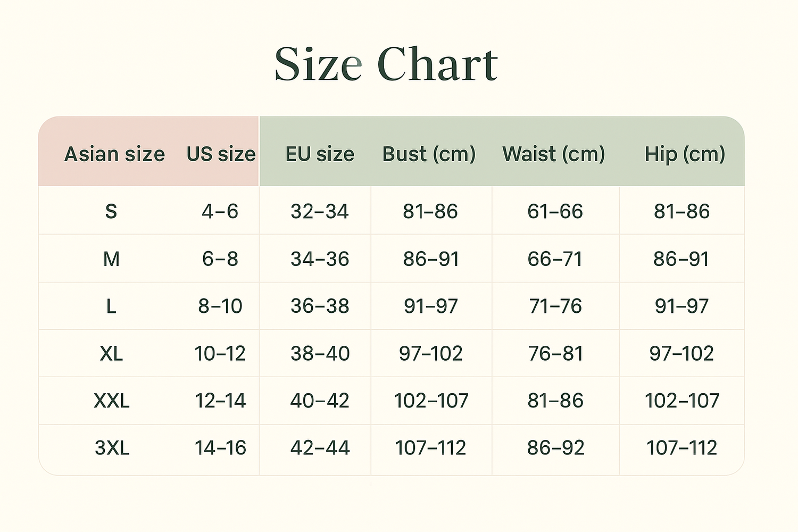798x532 pixels.
Task: Select US size 12–14 cell
Action: pyautogui.click(x=220, y=401)
